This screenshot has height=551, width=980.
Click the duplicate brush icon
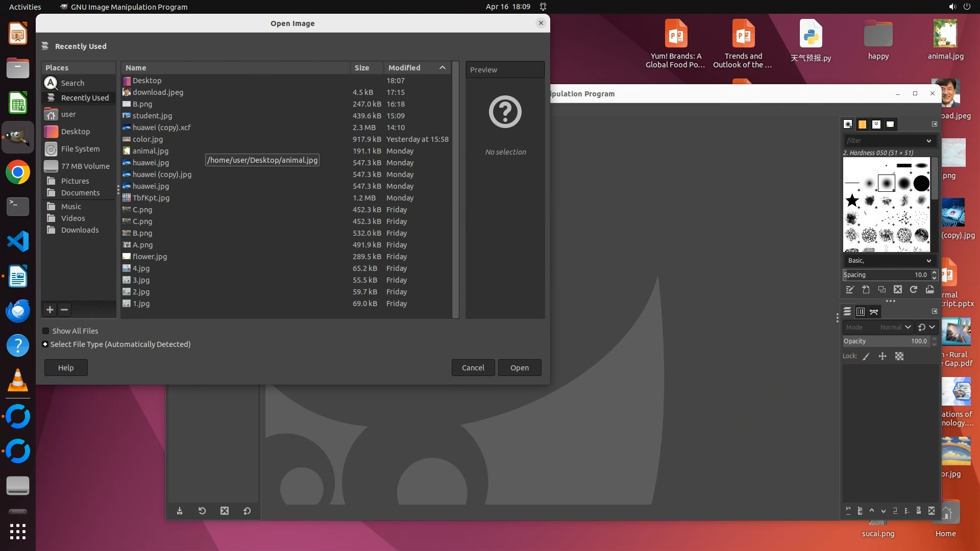point(882,290)
